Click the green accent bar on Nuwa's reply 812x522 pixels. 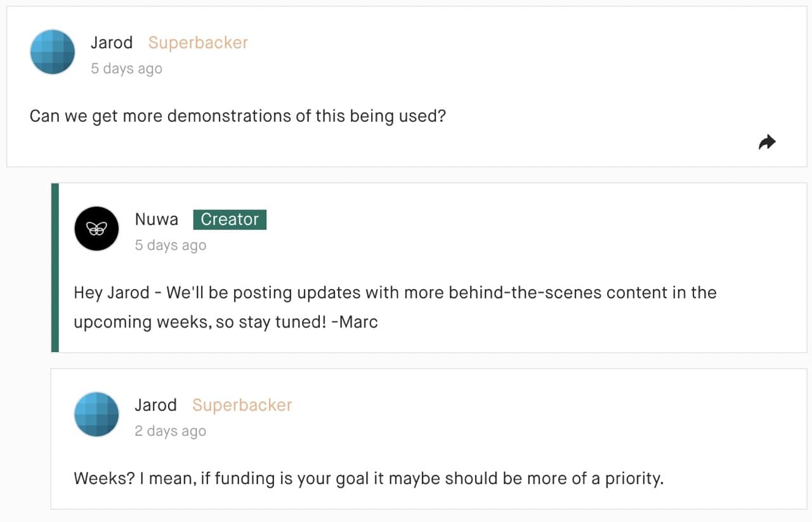pos(55,267)
